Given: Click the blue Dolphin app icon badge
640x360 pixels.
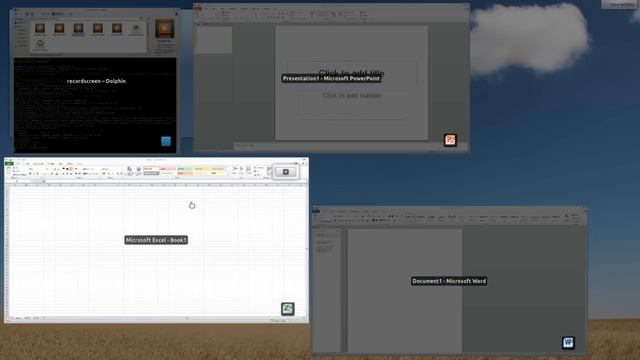Looking at the screenshot, I should (x=166, y=141).
